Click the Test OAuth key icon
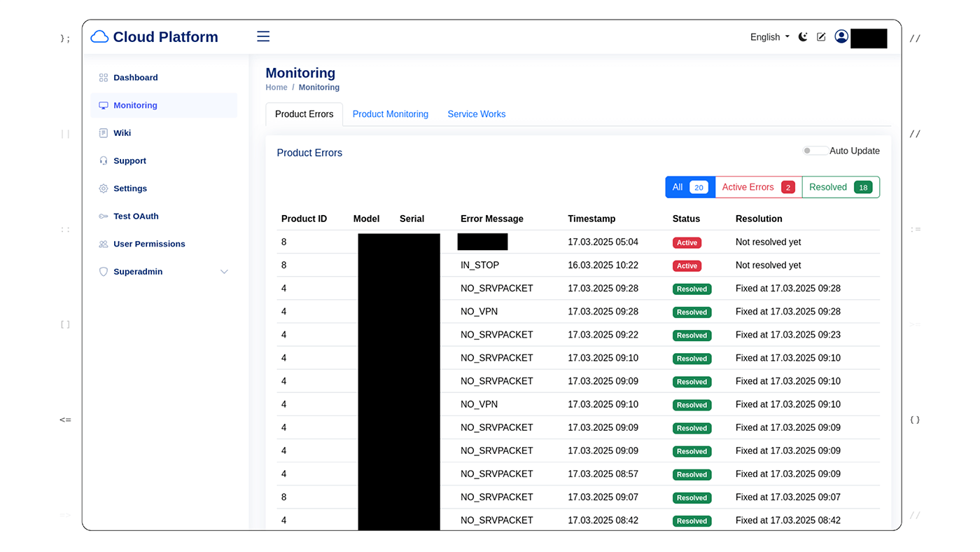 pos(104,216)
